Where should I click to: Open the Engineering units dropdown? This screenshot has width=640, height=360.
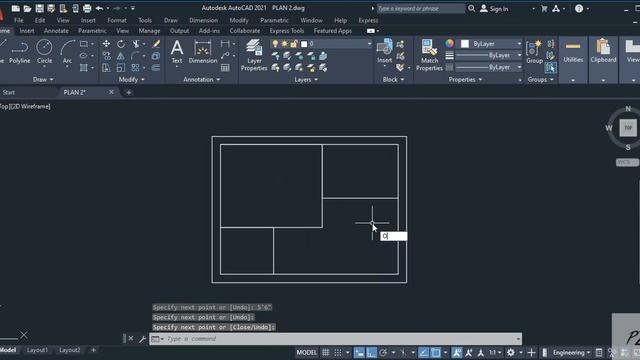(x=571, y=353)
